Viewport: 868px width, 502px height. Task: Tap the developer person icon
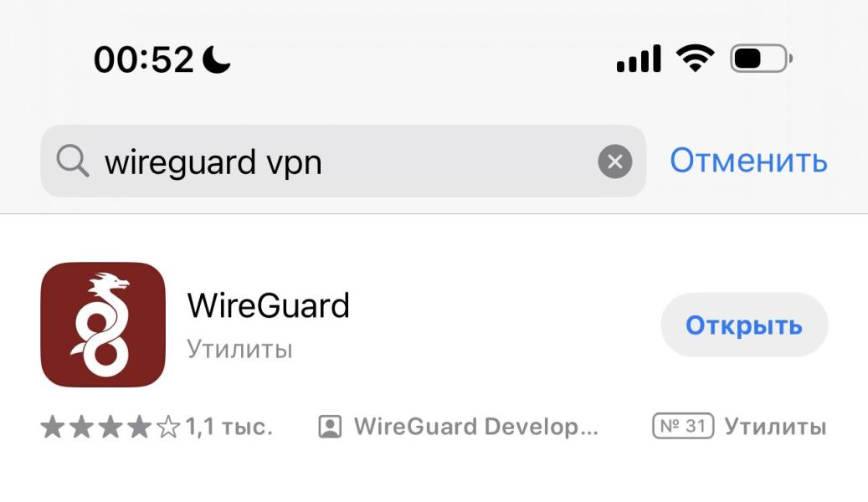click(330, 427)
